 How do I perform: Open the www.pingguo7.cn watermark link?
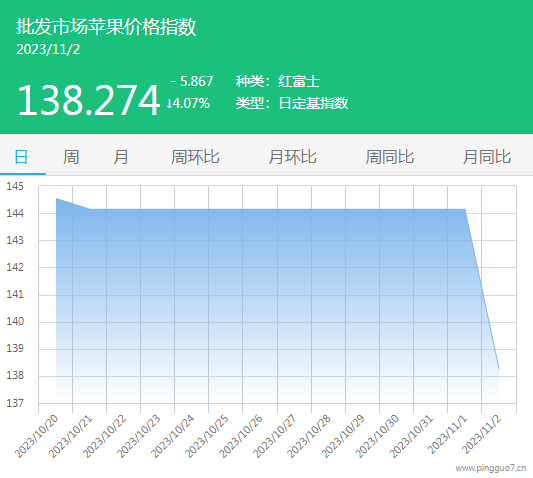[491, 468]
